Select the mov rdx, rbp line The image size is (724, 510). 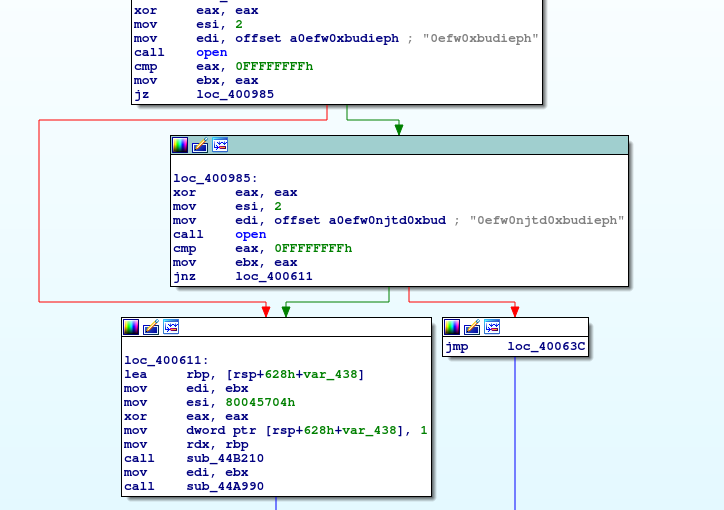186,444
